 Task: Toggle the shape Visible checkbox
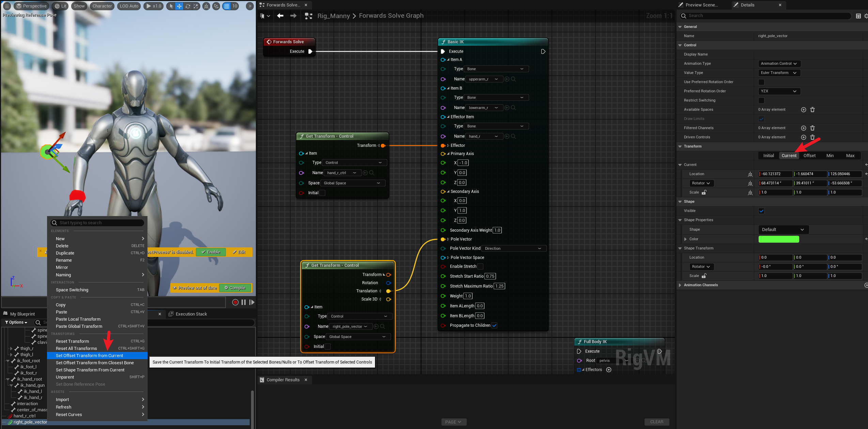pyautogui.click(x=761, y=211)
